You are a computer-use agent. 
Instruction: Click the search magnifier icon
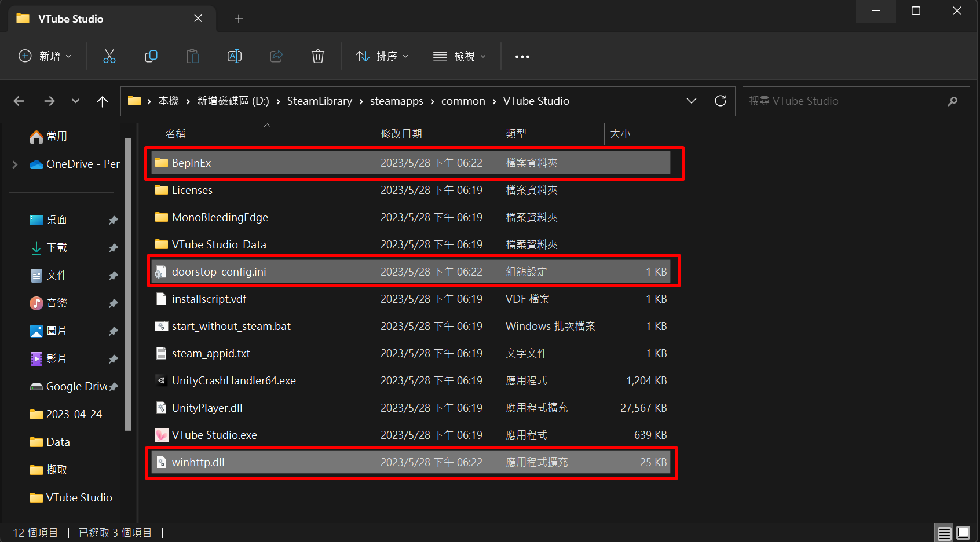(953, 101)
